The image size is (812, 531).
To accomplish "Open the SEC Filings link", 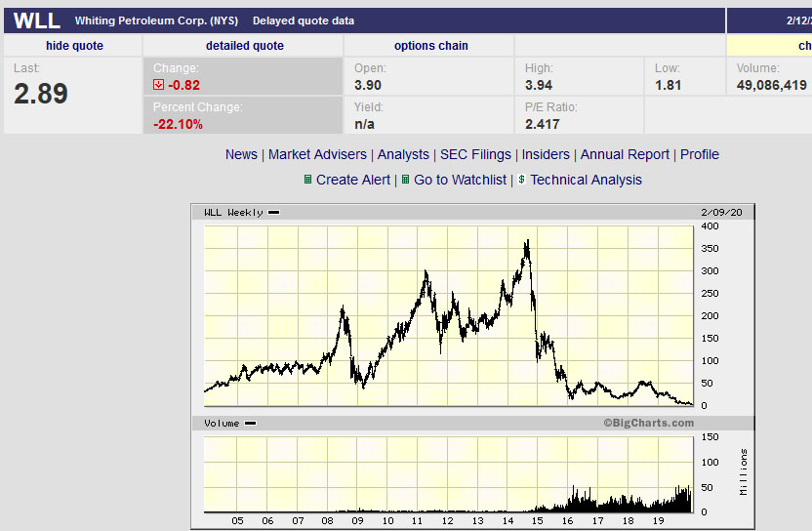I will click(475, 154).
